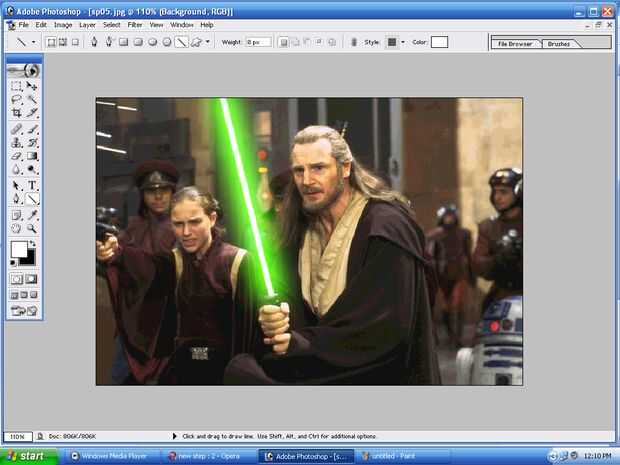Select the Rectangular Marquee tool
Image resolution: width=620 pixels, height=465 pixels.
coord(16,86)
